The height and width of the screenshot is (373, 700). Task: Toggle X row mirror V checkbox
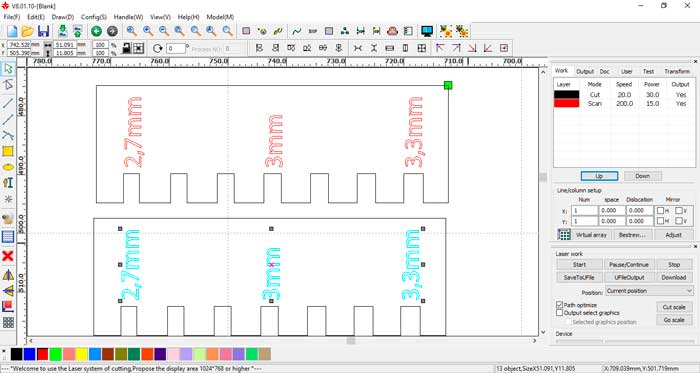(x=679, y=211)
